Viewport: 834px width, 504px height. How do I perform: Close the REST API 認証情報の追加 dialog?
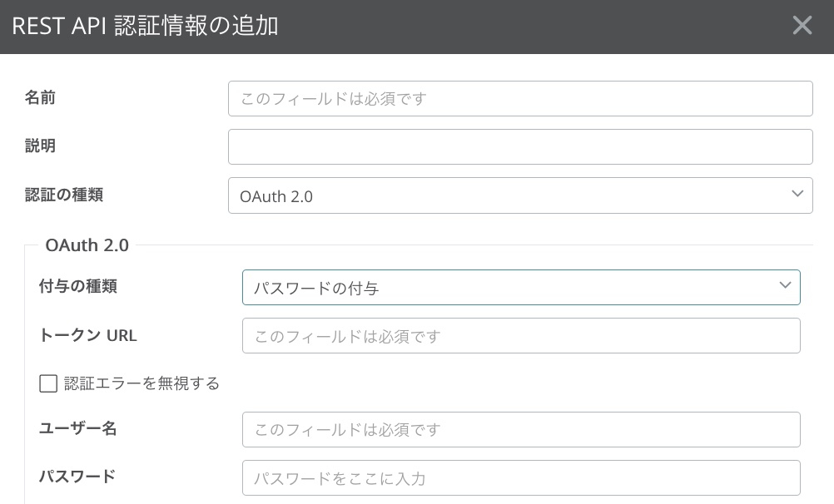click(802, 26)
